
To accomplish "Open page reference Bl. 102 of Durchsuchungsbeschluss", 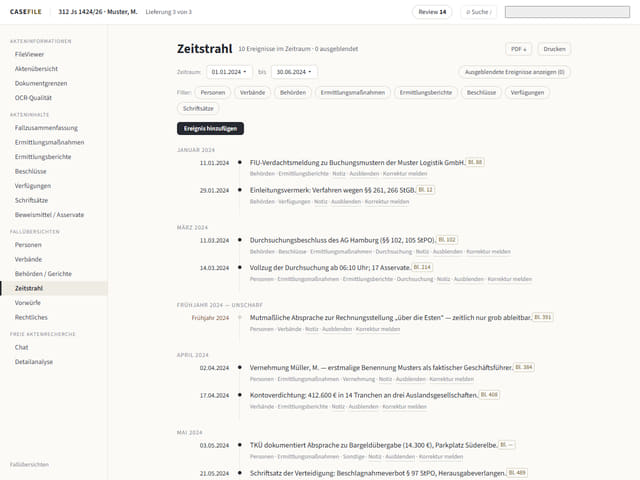I will tap(447, 240).
